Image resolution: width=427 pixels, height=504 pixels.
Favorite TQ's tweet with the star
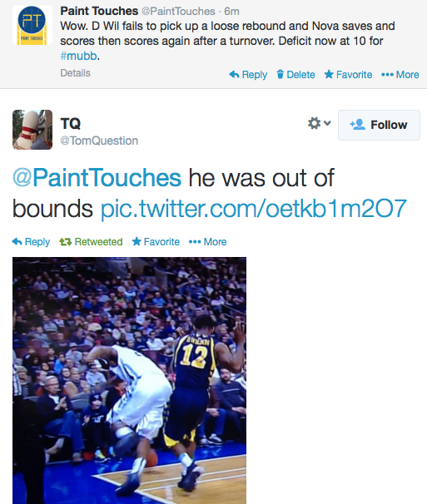[x=156, y=242]
